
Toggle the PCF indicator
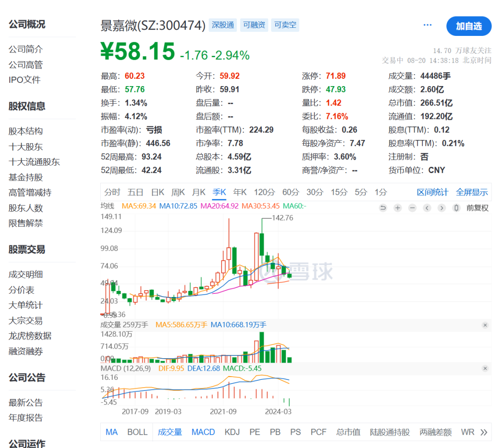click(x=318, y=432)
